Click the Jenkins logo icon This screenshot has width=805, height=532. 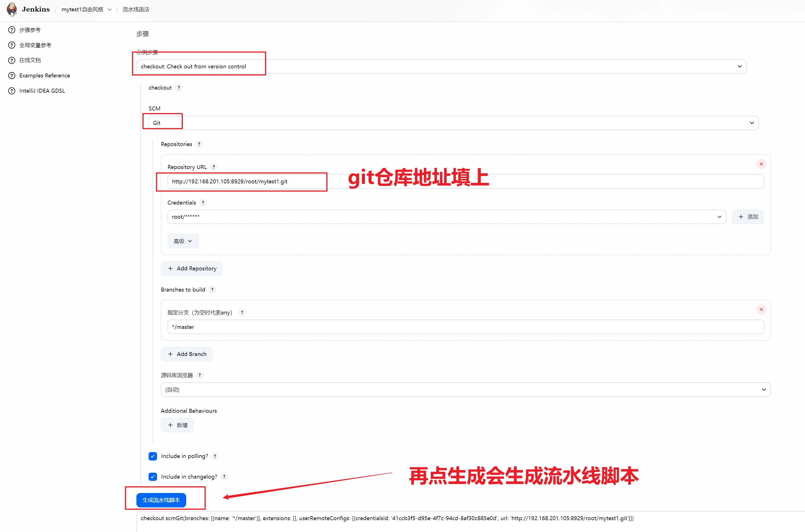12,9
